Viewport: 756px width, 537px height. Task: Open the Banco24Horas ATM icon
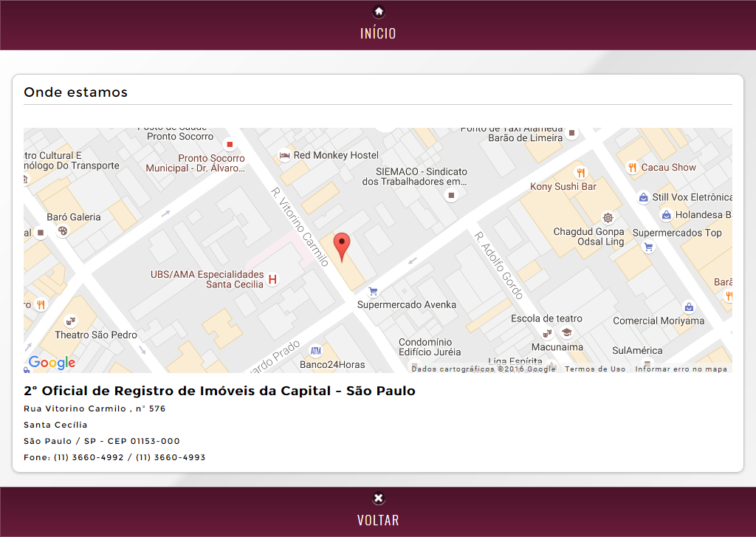click(x=315, y=351)
